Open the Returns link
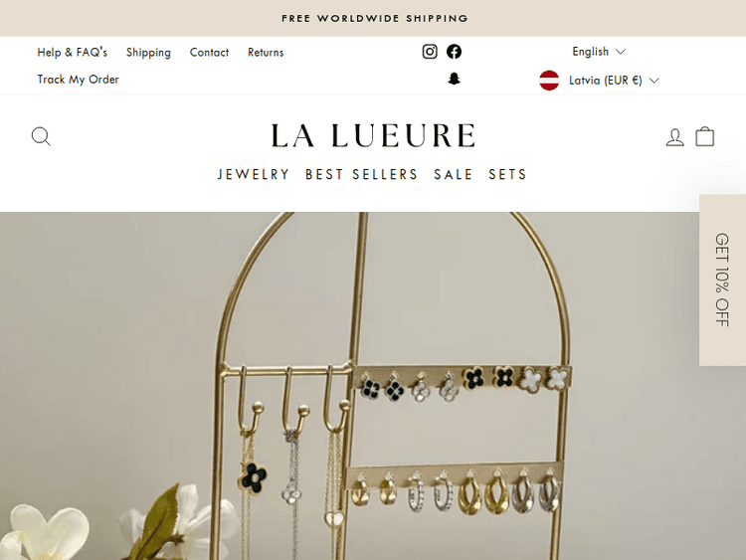 [x=266, y=53]
